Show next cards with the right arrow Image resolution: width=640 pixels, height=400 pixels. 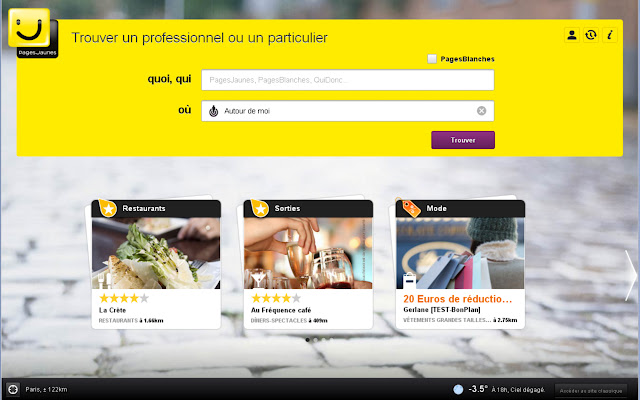click(630, 276)
